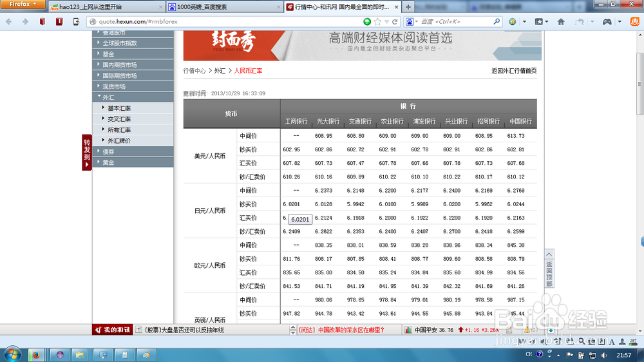Expand 现货市场 in the sidebar
Image resolution: width=644 pixels, height=362 pixels.
[132, 86]
